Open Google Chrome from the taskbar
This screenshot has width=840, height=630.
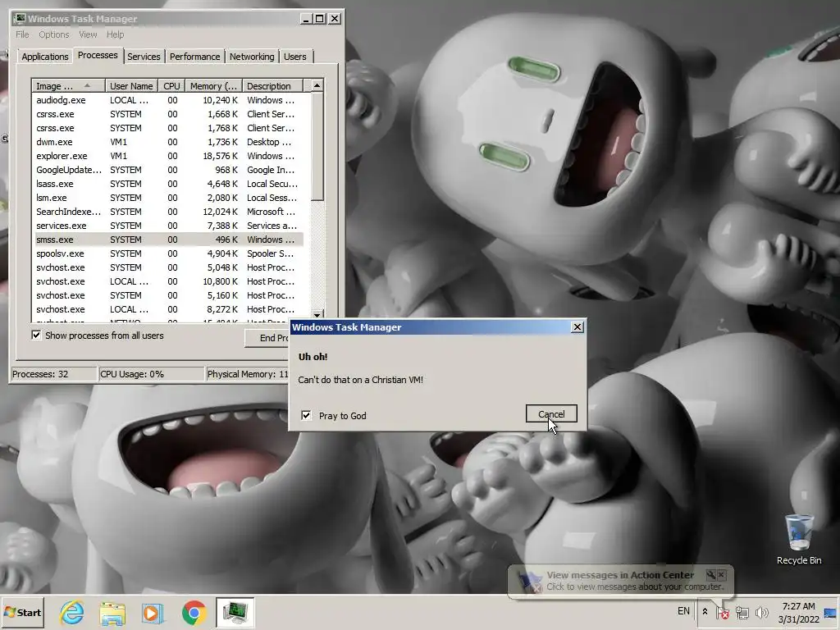[x=194, y=613]
